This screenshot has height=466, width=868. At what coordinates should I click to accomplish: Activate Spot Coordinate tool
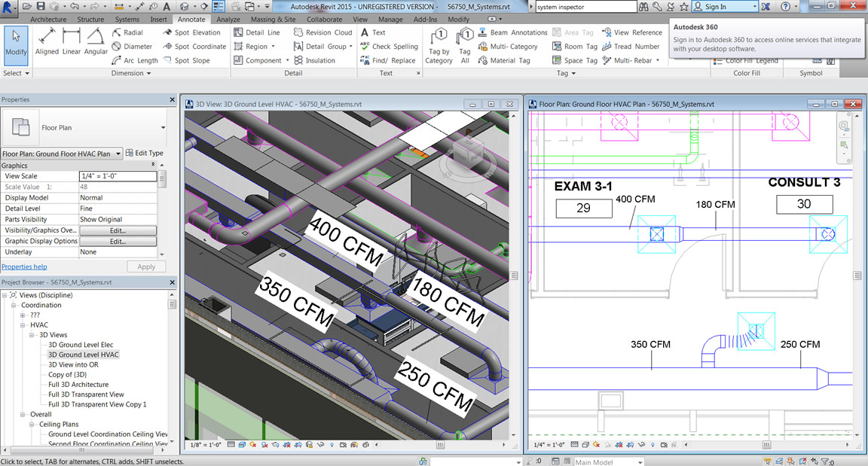pyautogui.click(x=194, y=47)
